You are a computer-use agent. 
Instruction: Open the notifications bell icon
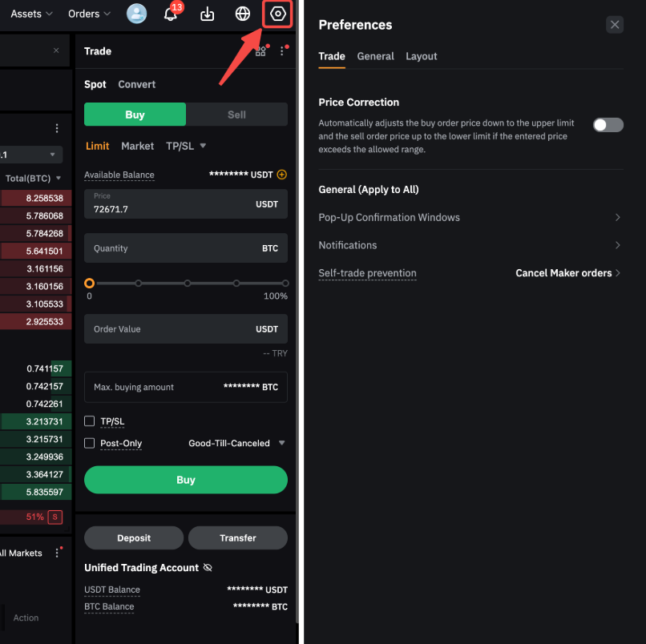(x=170, y=14)
